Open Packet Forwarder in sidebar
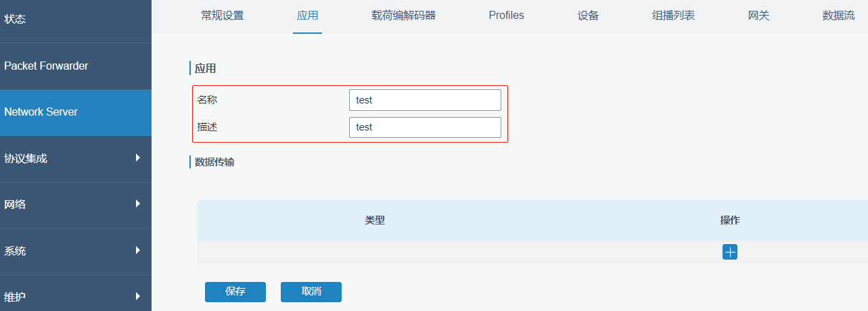This screenshot has width=868, height=311. [76, 66]
